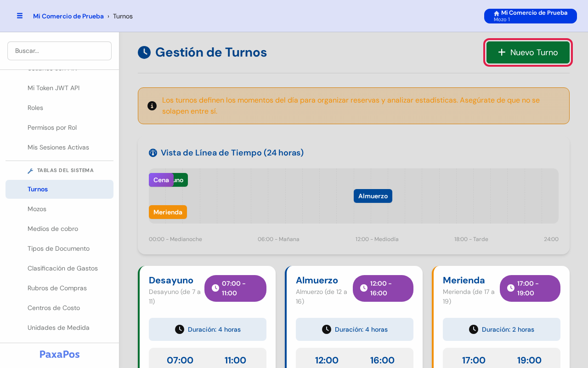Click the clock icon in the 12:00 - 16:00 badge
The image size is (588, 368).
tap(364, 288)
